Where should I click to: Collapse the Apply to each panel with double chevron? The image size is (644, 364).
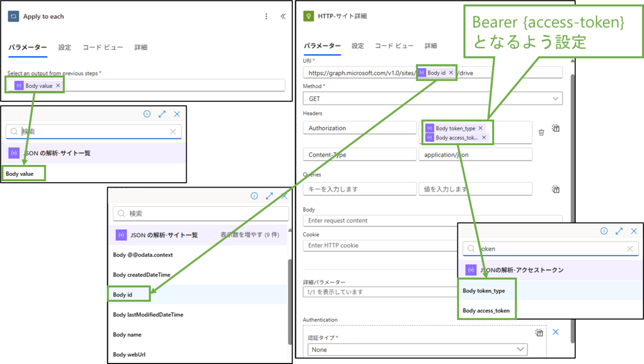(283, 17)
